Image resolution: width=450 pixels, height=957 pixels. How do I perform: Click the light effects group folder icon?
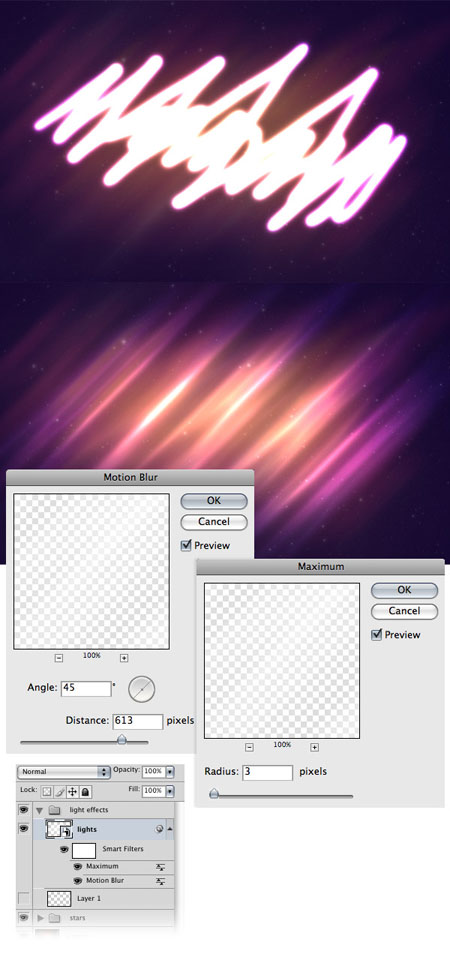point(55,810)
